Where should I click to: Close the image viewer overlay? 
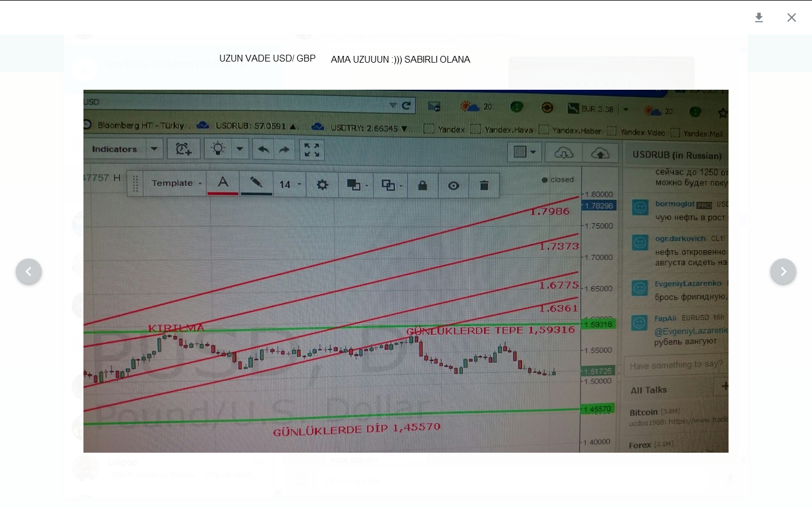tap(792, 17)
